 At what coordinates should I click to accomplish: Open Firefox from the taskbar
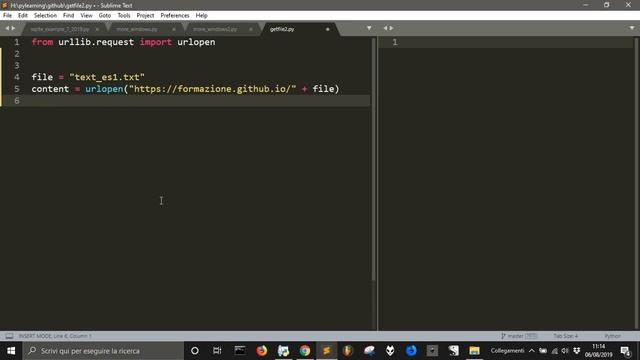point(262,351)
